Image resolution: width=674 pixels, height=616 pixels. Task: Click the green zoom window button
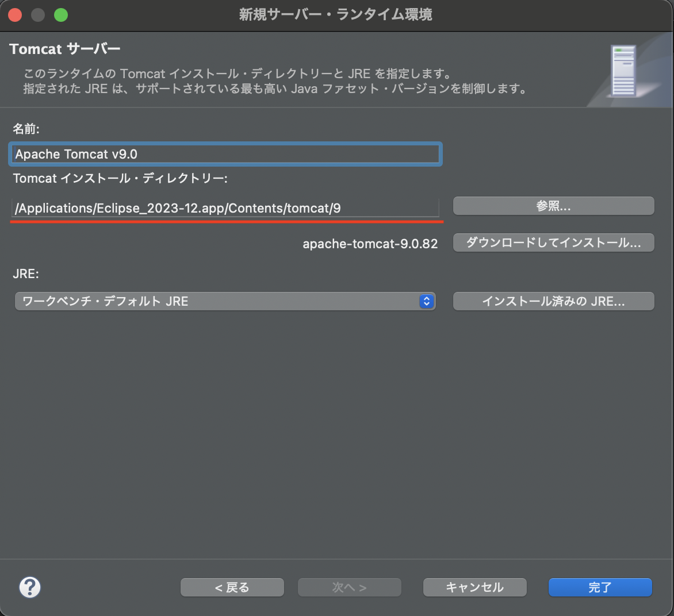[x=61, y=15]
